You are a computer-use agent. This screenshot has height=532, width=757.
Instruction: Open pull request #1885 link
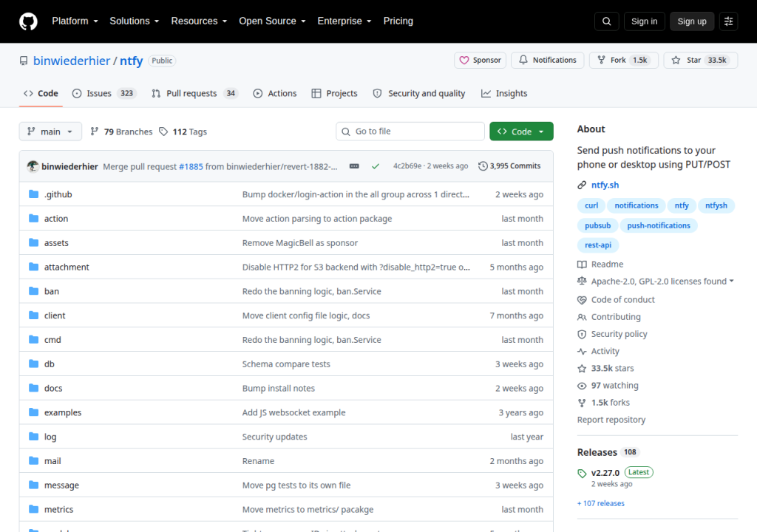tap(191, 166)
